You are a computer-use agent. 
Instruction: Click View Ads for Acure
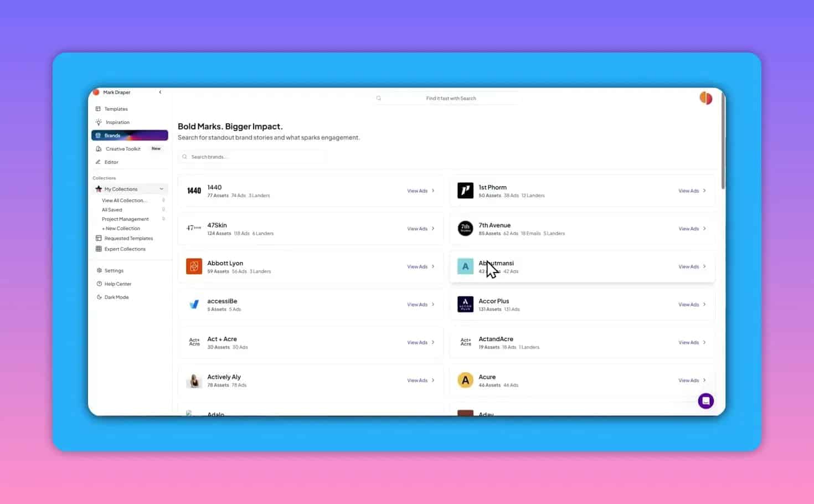[x=692, y=380]
